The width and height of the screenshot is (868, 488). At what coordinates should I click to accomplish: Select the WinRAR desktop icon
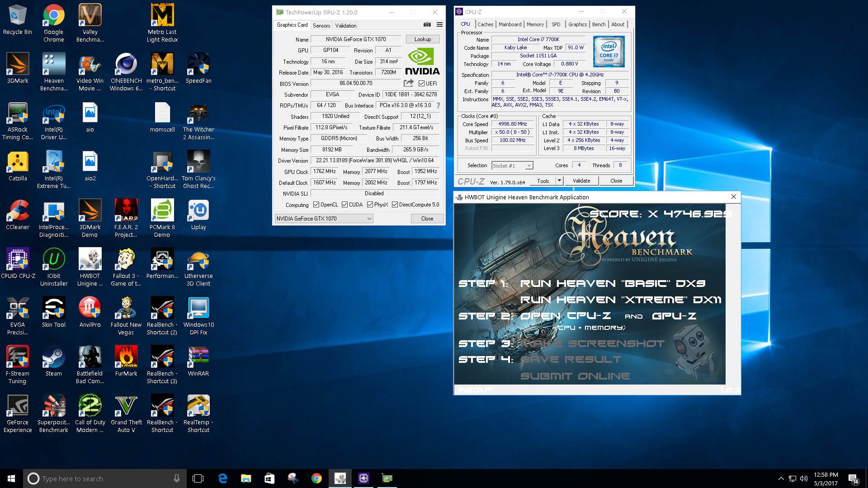point(198,361)
